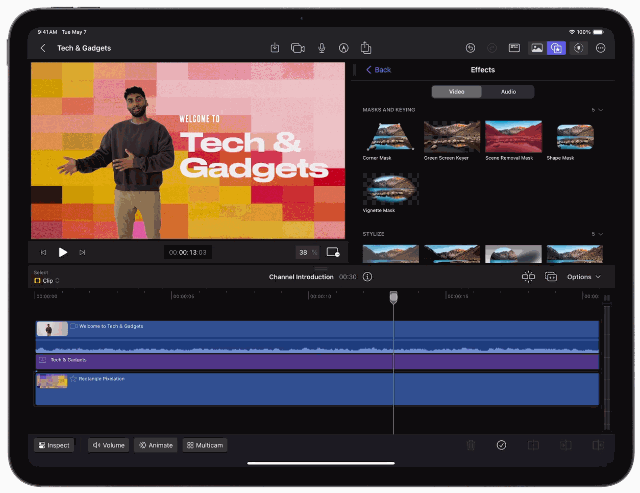This screenshot has width=640, height=493.
Task: Tap the Tech & Gadgets project name
Action: (x=84, y=48)
